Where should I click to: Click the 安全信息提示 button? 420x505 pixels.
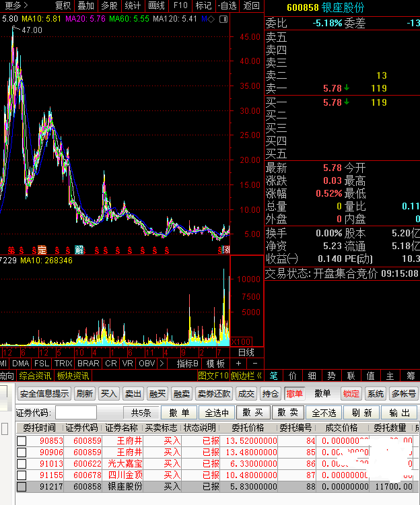pyautogui.click(x=44, y=394)
